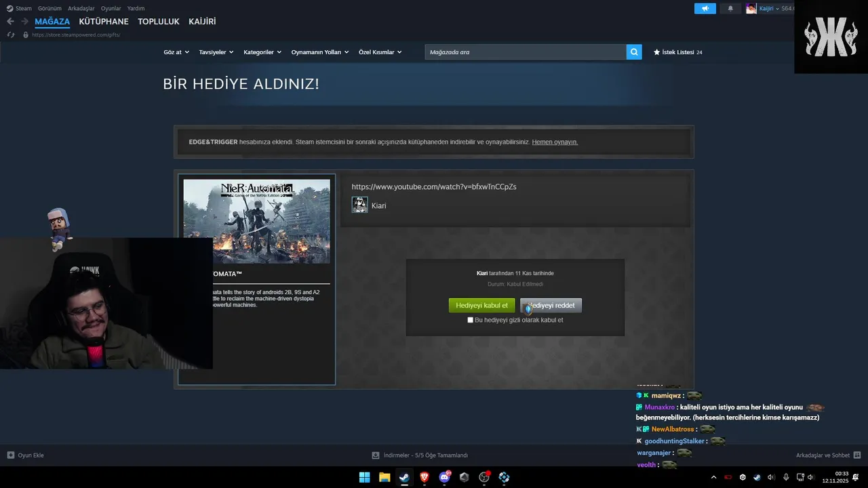Focus the Mağazada ara search field
868x488 pixels.
(x=526, y=52)
